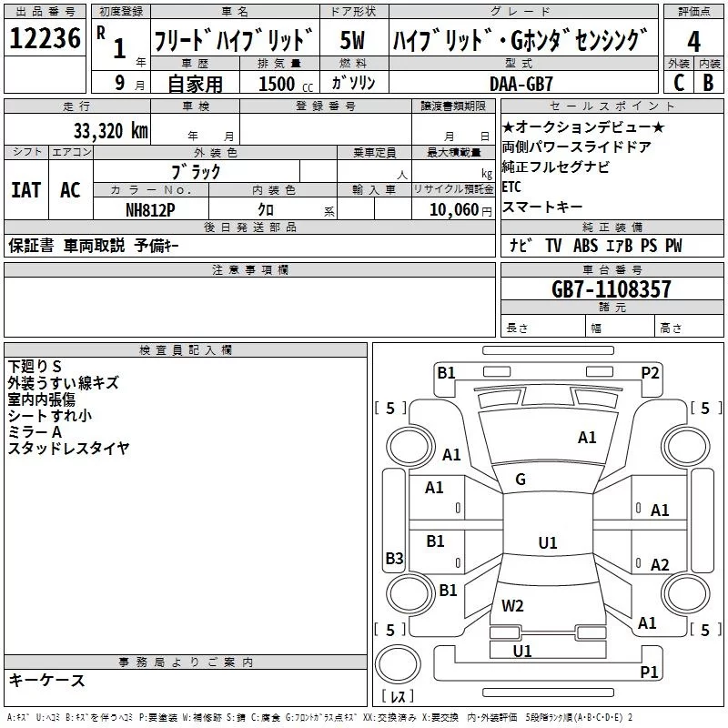
Task: Select PS in genuine equipment row
Action: (x=649, y=245)
